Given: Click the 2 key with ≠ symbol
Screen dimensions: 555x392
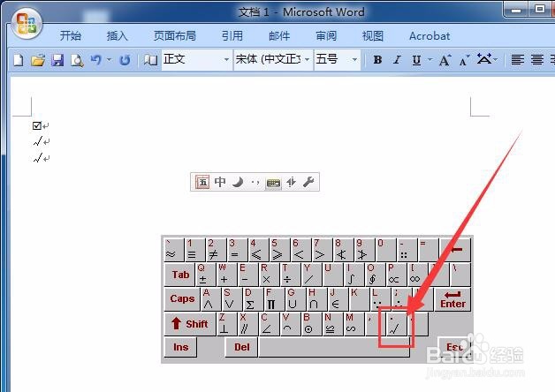Looking at the screenshot, I should click(217, 250).
